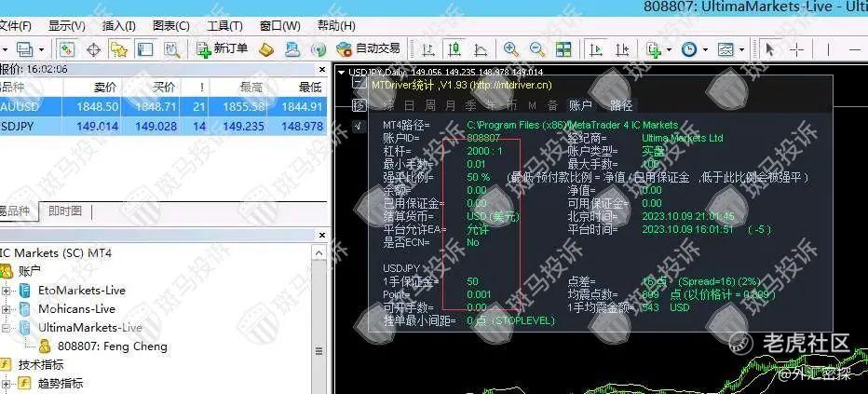The width and height of the screenshot is (868, 394).
Task: Close the market watch 报价 panel
Action: pyautogui.click(x=322, y=70)
